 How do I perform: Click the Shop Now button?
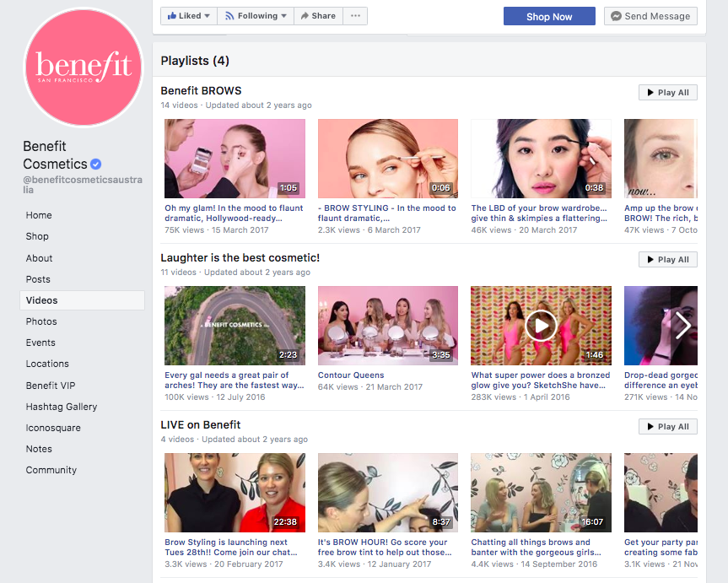tap(549, 16)
